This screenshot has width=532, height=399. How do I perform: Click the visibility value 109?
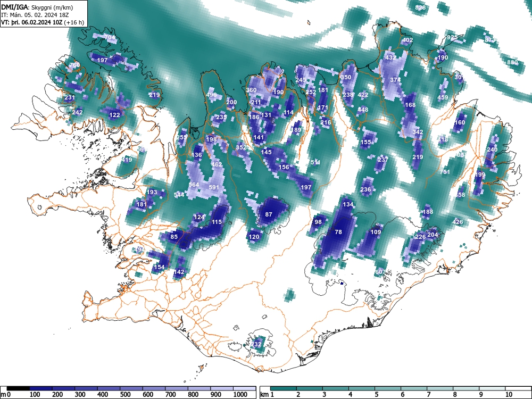(x=376, y=232)
